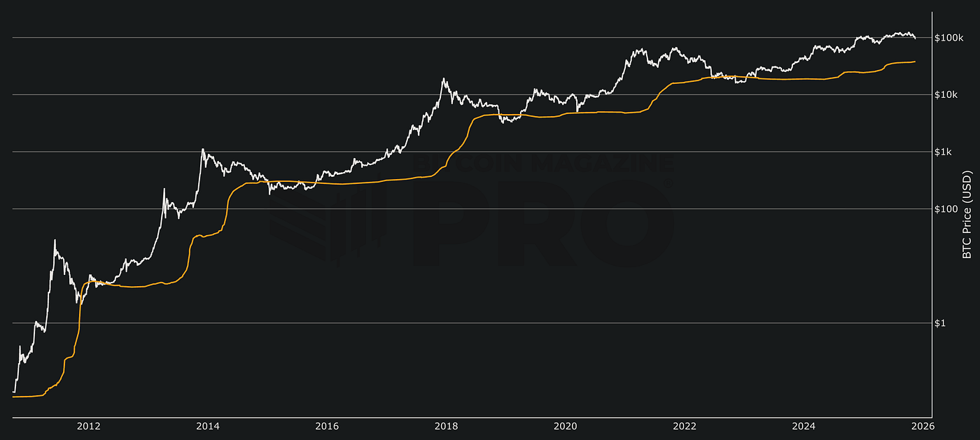Click the 2026 x-axis label

(923, 425)
